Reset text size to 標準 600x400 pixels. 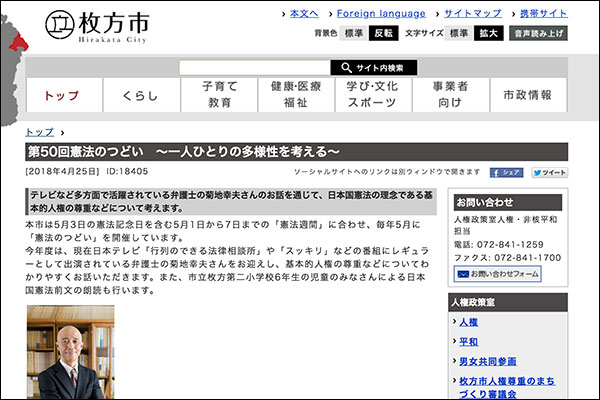pos(458,33)
